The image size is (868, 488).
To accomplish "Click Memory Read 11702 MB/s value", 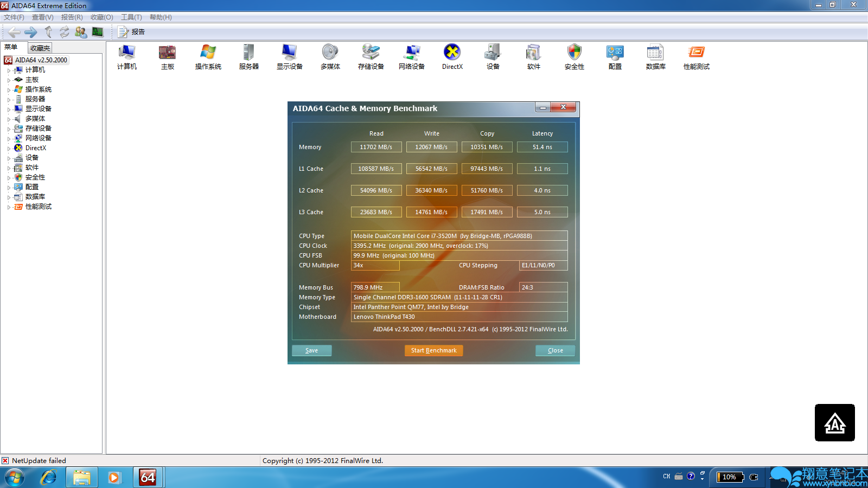I will pyautogui.click(x=376, y=147).
